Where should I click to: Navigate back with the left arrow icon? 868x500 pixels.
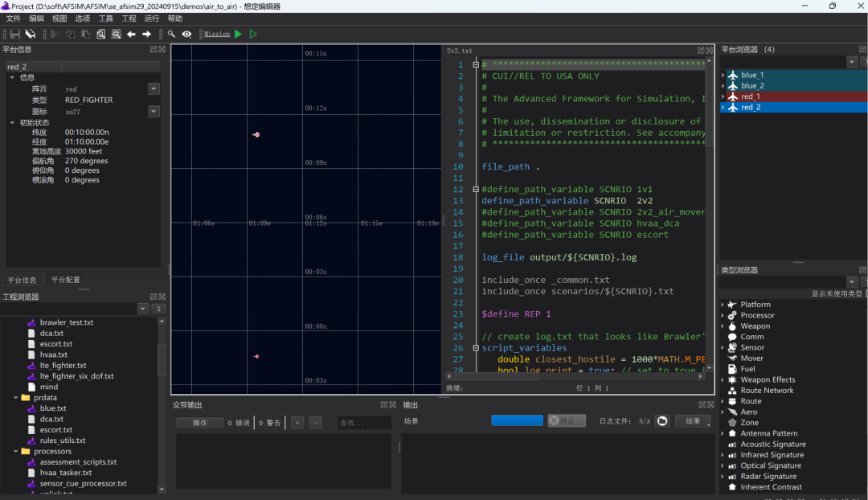coord(131,35)
